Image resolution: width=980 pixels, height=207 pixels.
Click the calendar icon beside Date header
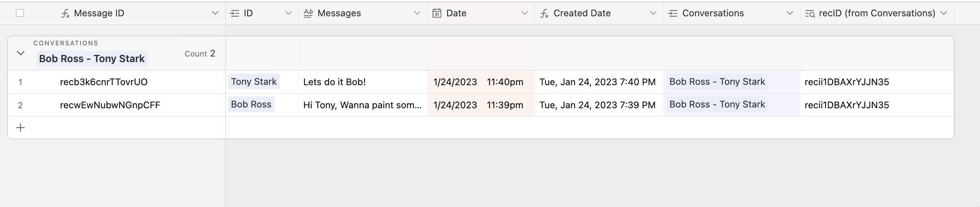[x=437, y=14]
